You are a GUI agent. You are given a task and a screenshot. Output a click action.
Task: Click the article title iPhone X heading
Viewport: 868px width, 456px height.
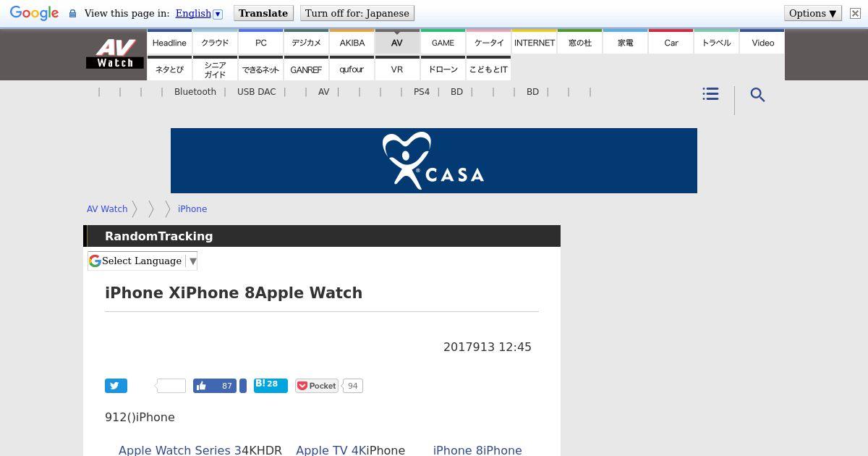[234, 292]
